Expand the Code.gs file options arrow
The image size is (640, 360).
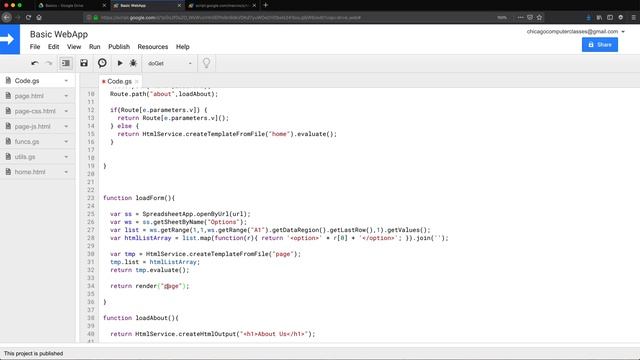pyautogui.click(x=66, y=81)
